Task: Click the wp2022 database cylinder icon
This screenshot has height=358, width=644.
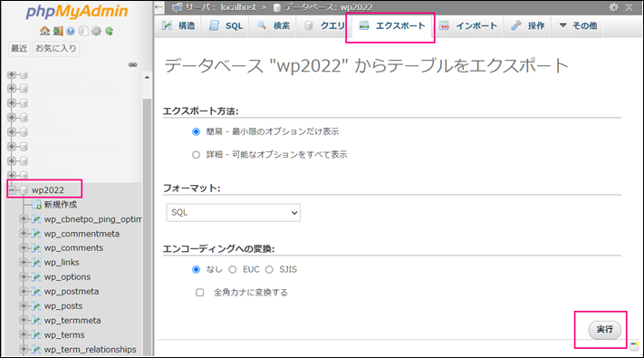Action: pos(24,190)
